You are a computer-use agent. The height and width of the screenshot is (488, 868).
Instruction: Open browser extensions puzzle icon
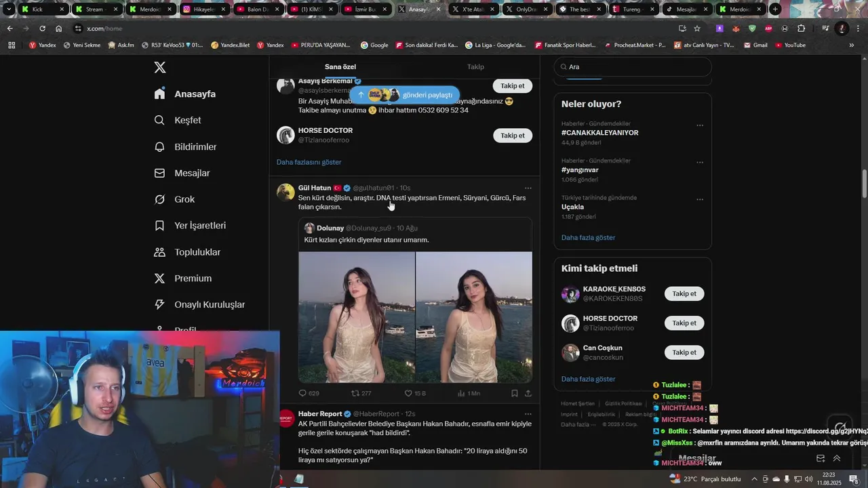click(802, 28)
